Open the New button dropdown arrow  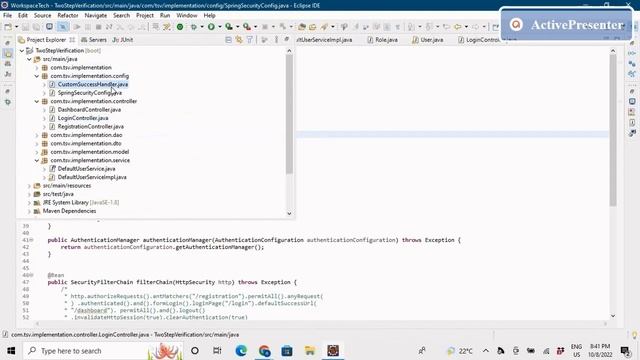click(x=16, y=27)
